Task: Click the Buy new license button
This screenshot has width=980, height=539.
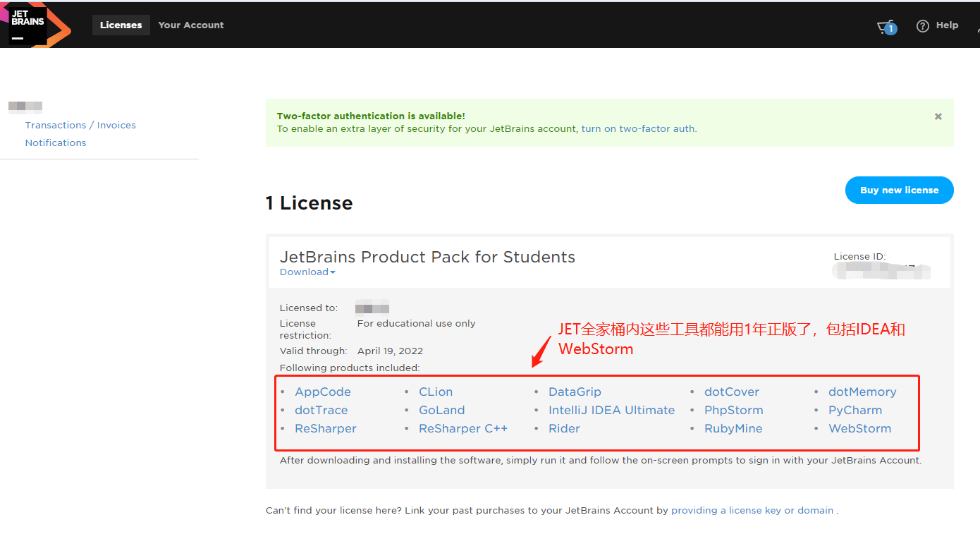Action: pos(899,190)
